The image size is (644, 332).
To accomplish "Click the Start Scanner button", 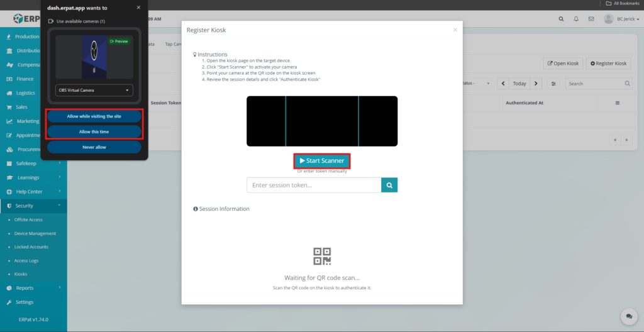I will [x=322, y=161].
